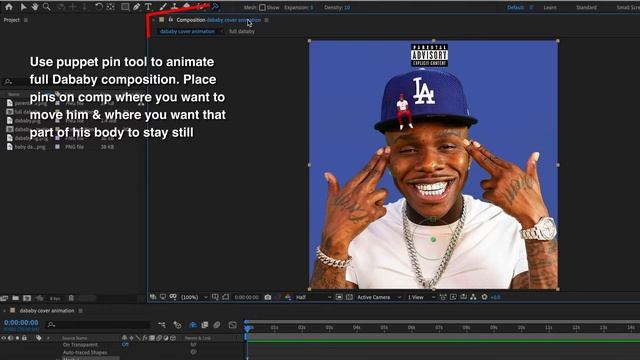Click the current time indicator playhead
This screenshot has height=360, width=640.
tap(247, 328)
